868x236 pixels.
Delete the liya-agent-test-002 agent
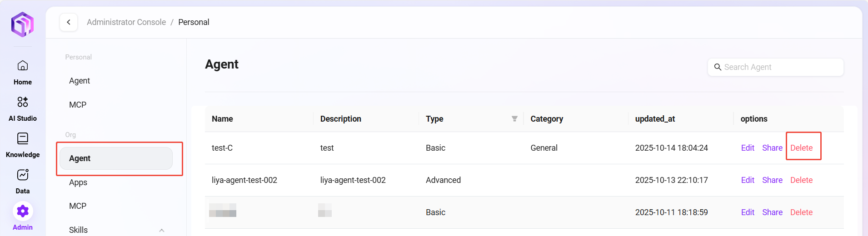(801, 180)
